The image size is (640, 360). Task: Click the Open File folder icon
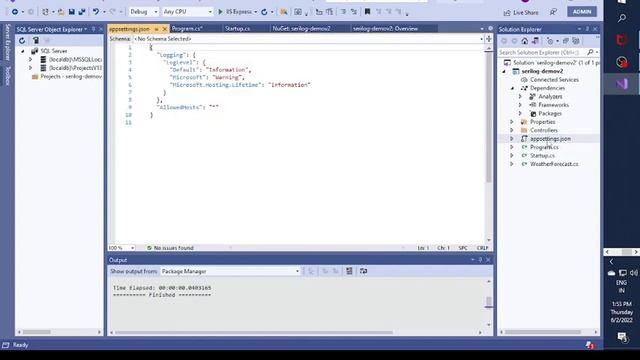point(61,12)
